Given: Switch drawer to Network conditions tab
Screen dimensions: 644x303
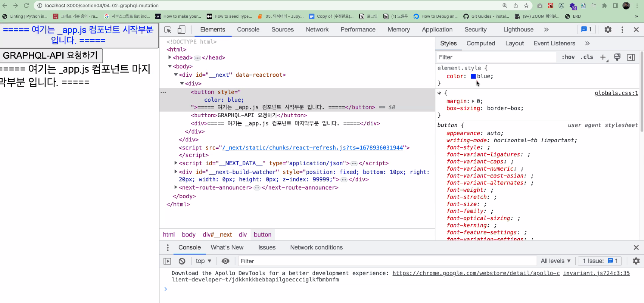Looking at the screenshot, I should click(316, 247).
